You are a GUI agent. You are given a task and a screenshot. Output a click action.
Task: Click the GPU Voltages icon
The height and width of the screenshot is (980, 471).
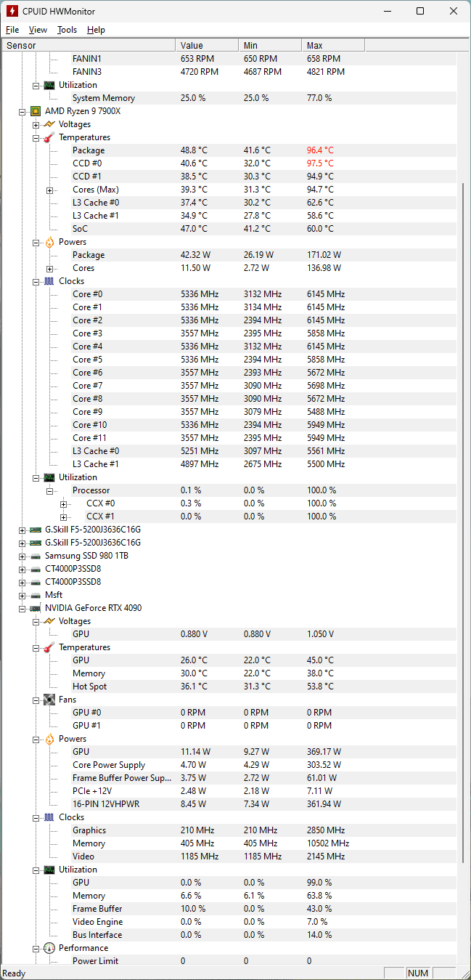click(x=49, y=621)
